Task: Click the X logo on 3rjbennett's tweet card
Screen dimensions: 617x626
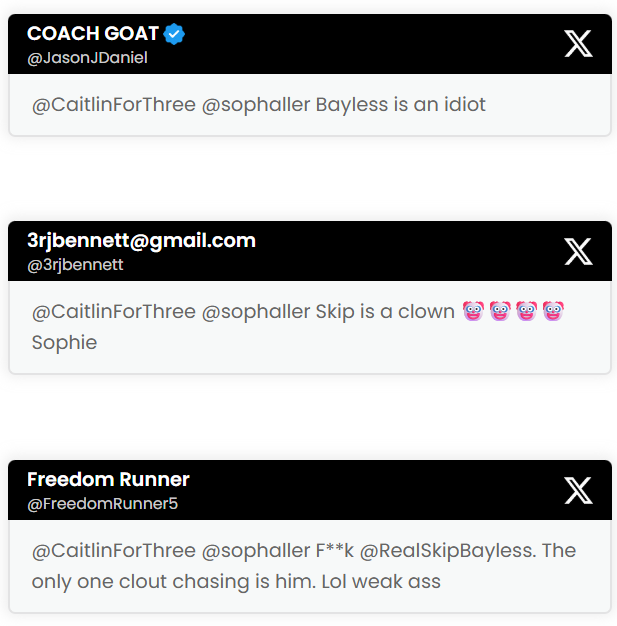Action: point(578,251)
